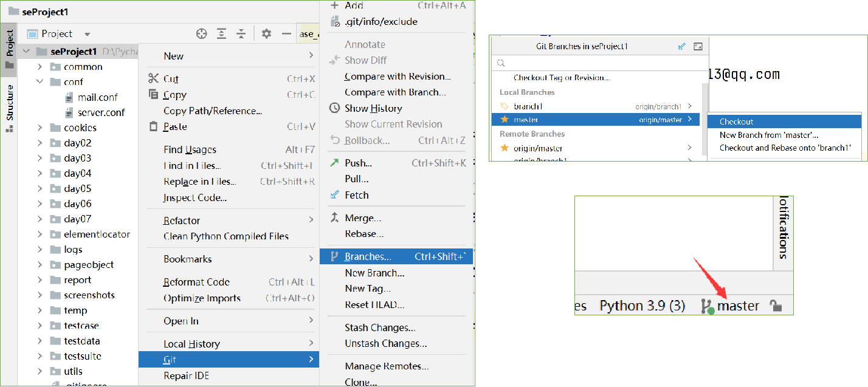Choose Repair IDE

[229, 375]
